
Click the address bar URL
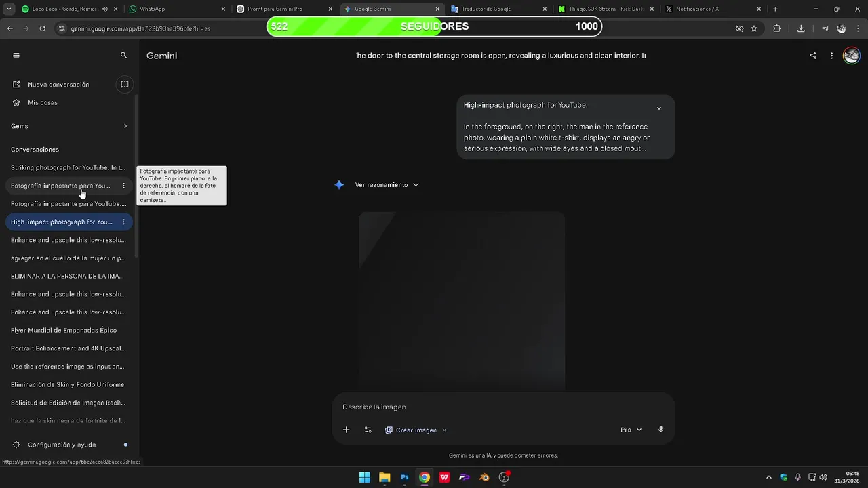[x=140, y=28]
